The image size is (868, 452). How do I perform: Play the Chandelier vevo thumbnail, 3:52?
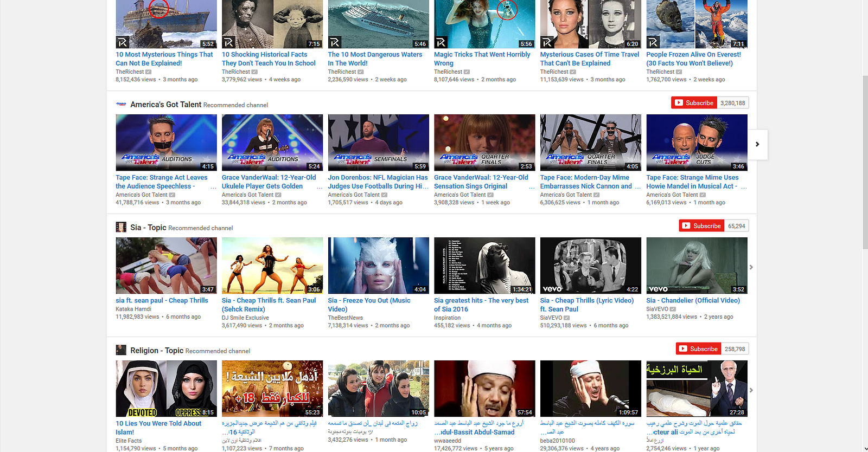[x=697, y=266]
